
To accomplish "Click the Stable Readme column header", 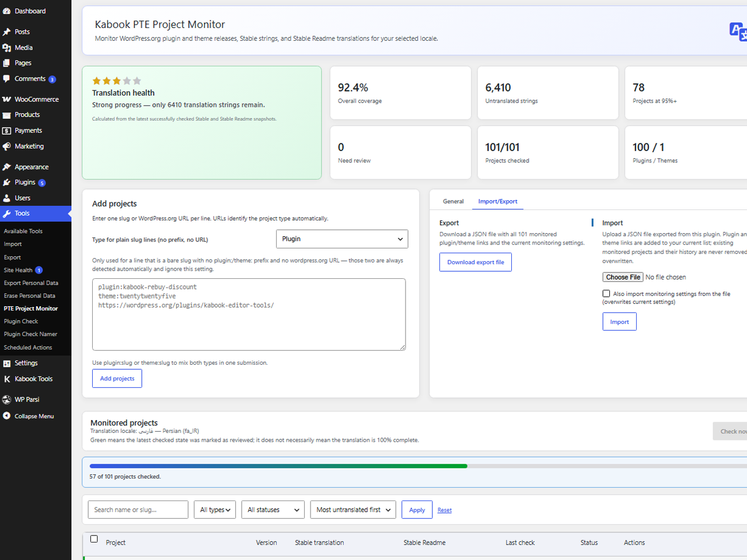I will click(424, 542).
